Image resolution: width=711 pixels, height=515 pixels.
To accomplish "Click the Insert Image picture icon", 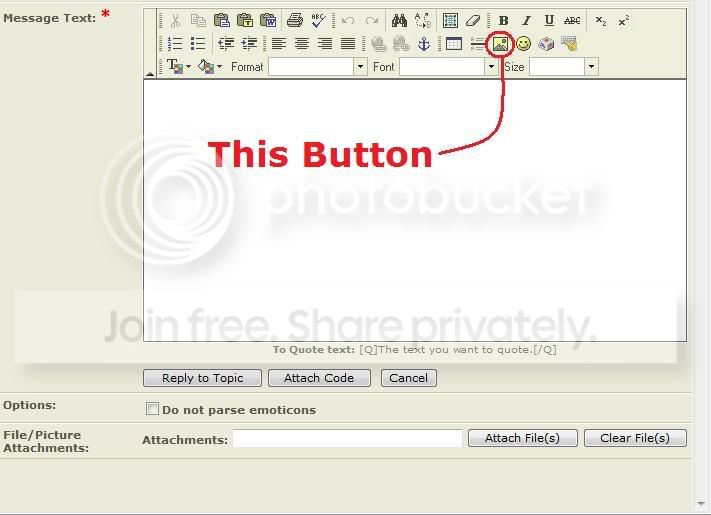I will tap(500, 44).
